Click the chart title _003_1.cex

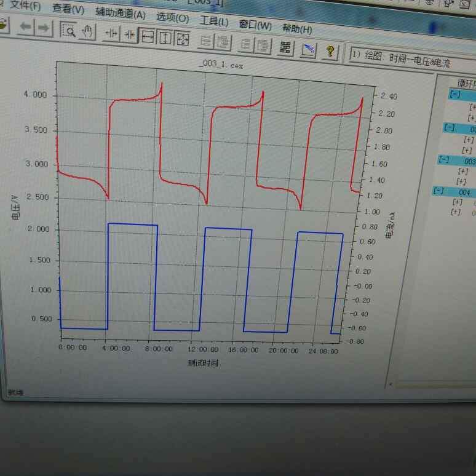click(x=221, y=65)
